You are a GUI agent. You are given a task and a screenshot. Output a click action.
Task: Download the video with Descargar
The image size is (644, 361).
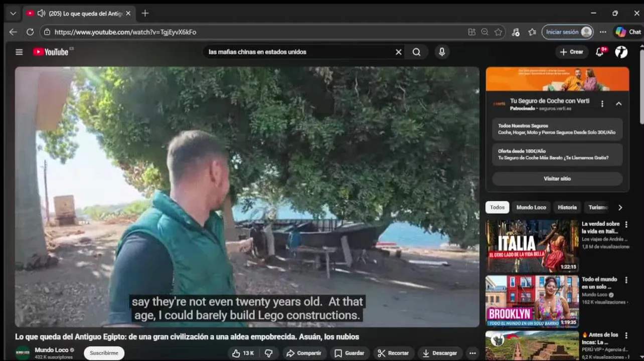[440, 353]
